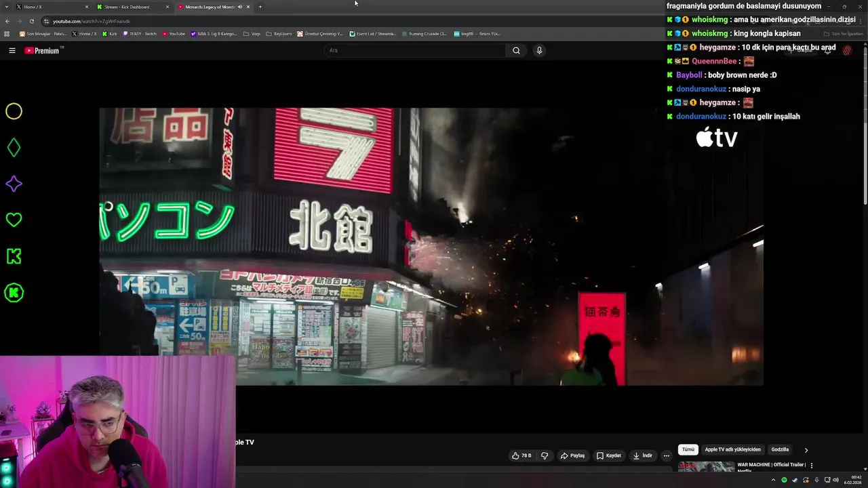This screenshot has width=868, height=488.
Task: Show hidden system tray icons chevron
Action: tap(773, 480)
